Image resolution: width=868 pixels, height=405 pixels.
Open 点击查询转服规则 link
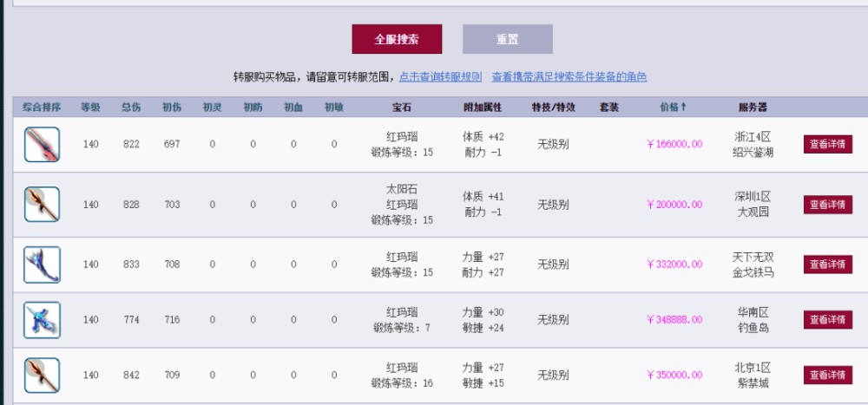tap(441, 77)
